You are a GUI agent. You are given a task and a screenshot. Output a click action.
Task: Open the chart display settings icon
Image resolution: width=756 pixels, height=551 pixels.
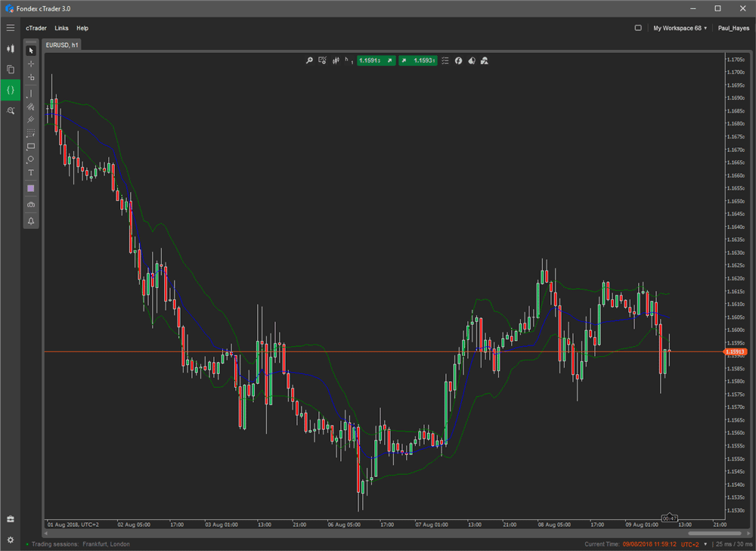(323, 60)
